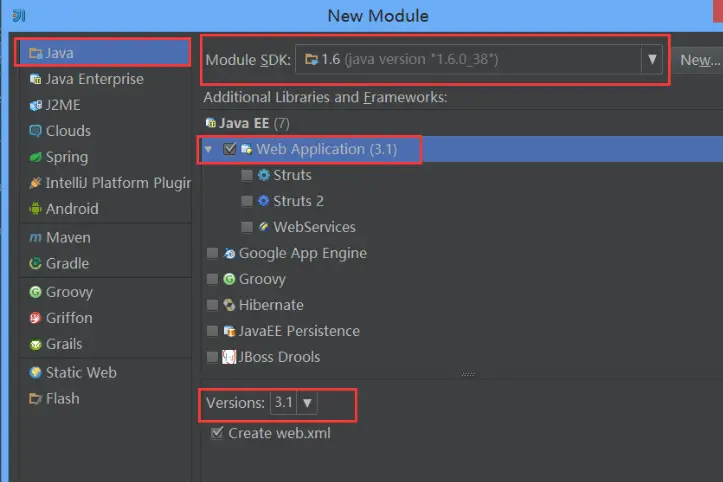Click the Groovy icon in left sidebar
This screenshot has width=723, height=482.
click(x=36, y=292)
